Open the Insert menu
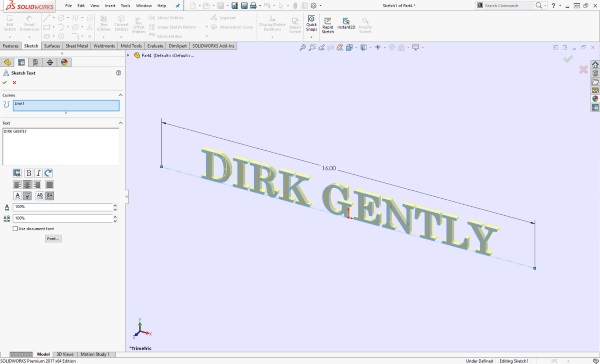This screenshot has height=364, width=600. point(110,6)
